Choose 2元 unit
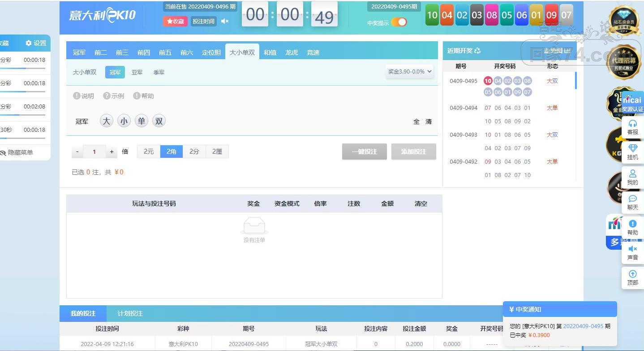644x351 pixels. (149, 152)
